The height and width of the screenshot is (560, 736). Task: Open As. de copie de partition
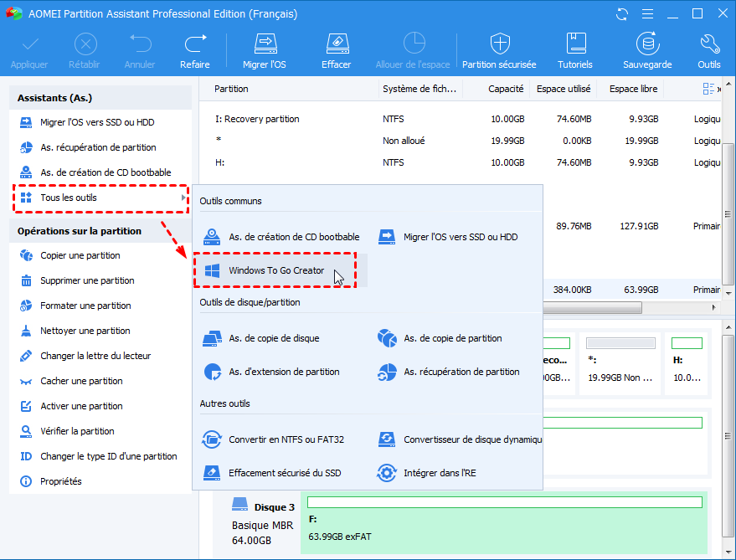coord(440,338)
